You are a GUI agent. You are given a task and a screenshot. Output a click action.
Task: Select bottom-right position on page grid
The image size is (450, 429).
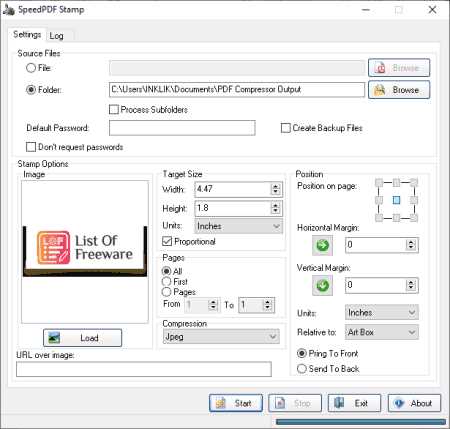(414, 218)
